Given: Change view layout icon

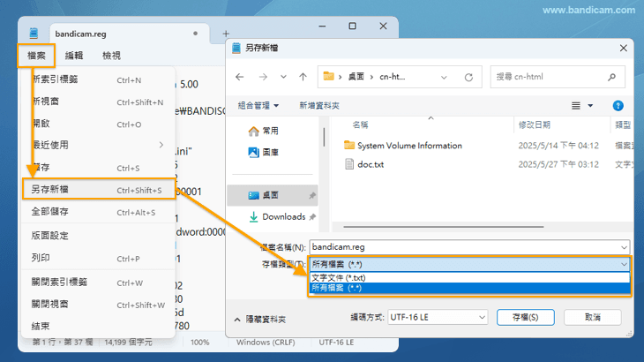Looking at the screenshot, I should click(576, 106).
